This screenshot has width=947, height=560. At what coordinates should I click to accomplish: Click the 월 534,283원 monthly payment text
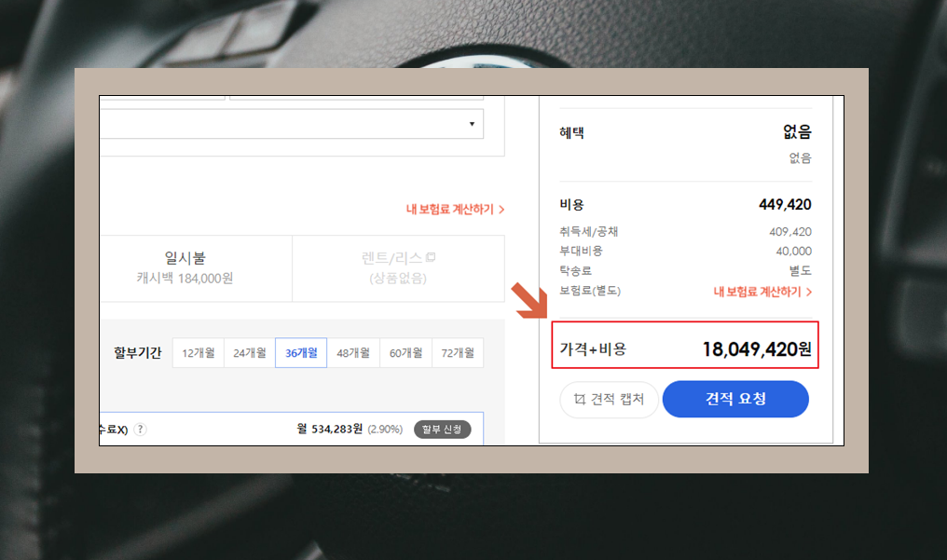(x=330, y=429)
